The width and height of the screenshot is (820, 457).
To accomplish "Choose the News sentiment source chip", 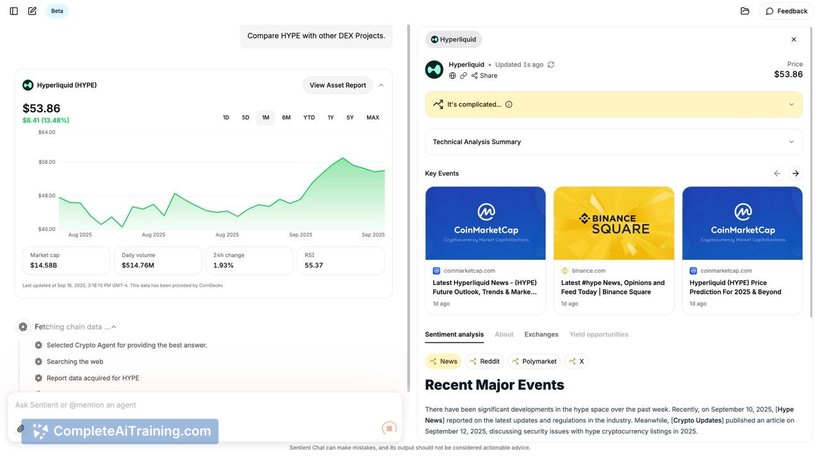I will [x=443, y=361].
